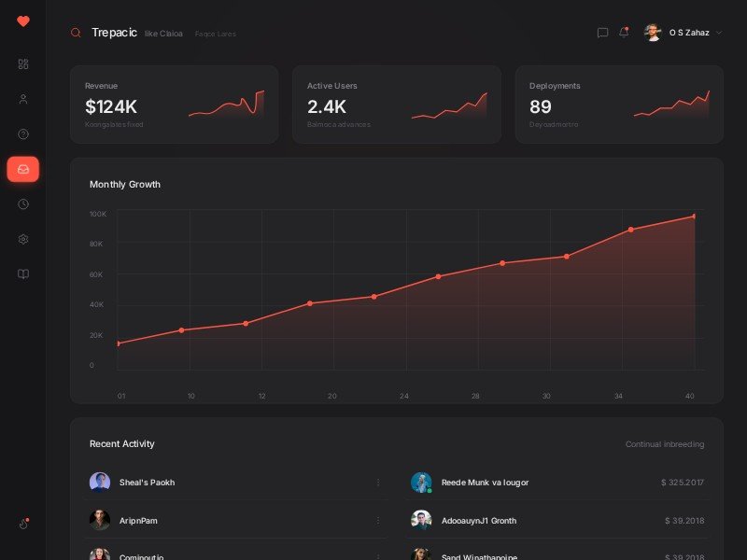The image size is (747, 560).
Task: Open the notifications bell icon
Action: point(624,33)
